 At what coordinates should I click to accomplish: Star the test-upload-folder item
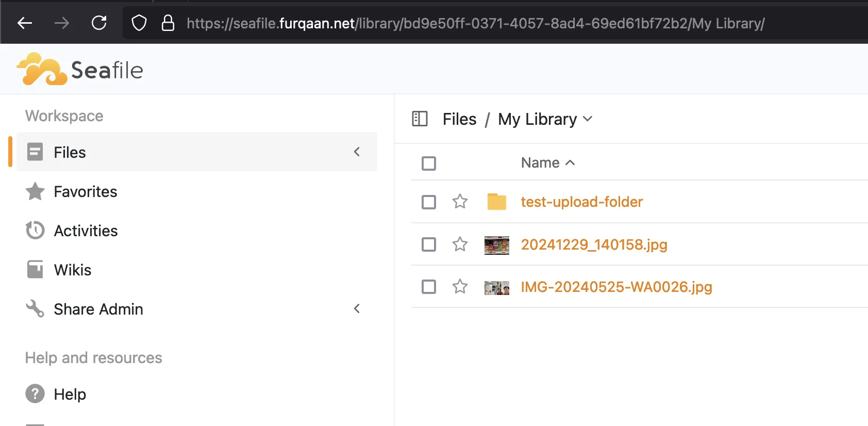(x=460, y=202)
